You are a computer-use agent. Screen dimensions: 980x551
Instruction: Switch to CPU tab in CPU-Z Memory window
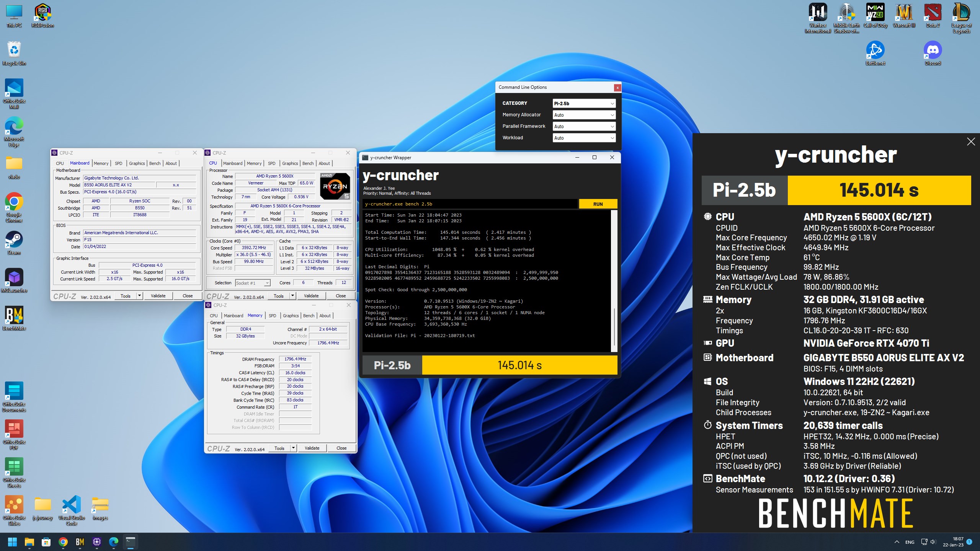(214, 316)
